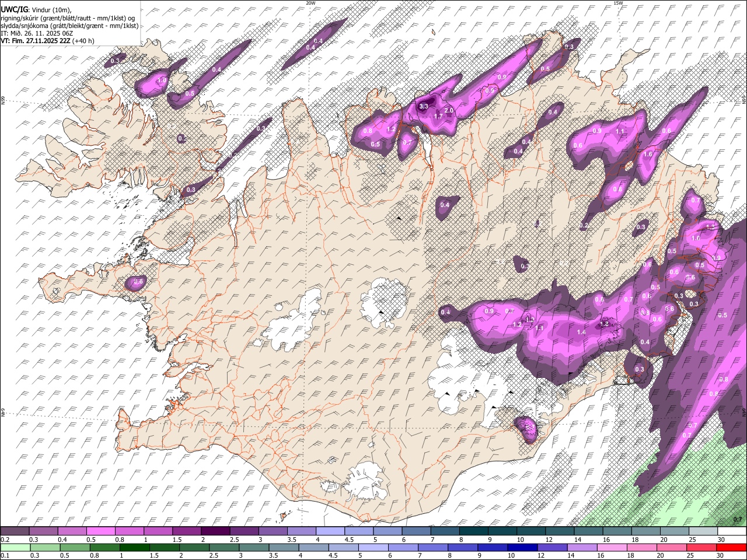Screen dimensions: 747x560
Task: Click the "15W" longitude label
Action: tap(618, 3)
